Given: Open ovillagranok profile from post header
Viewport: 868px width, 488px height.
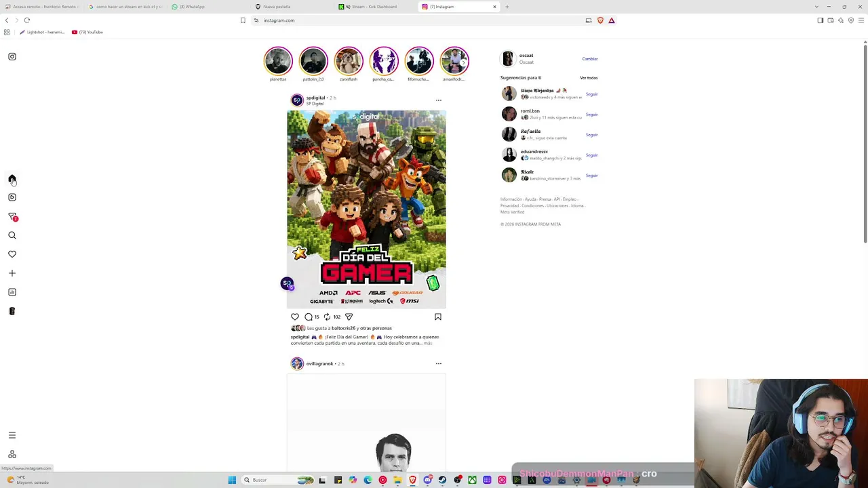Looking at the screenshot, I should coord(319,363).
